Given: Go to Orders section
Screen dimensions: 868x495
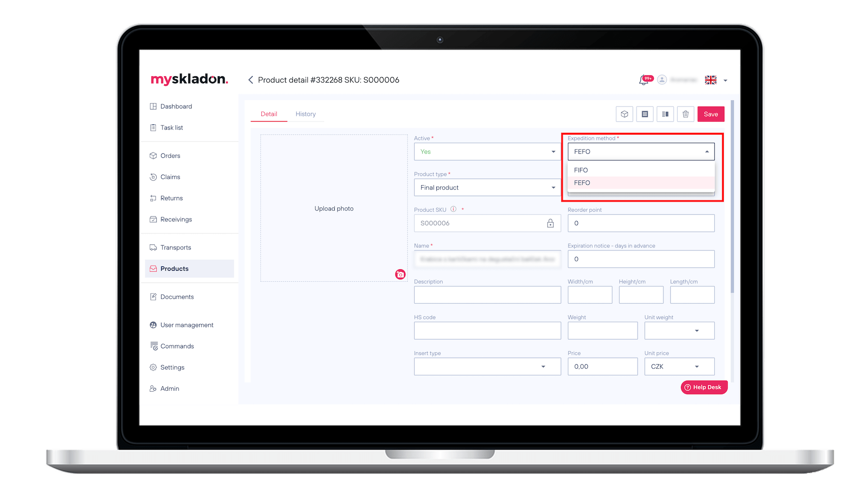Looking at the screenshot, I should (170, 155).
